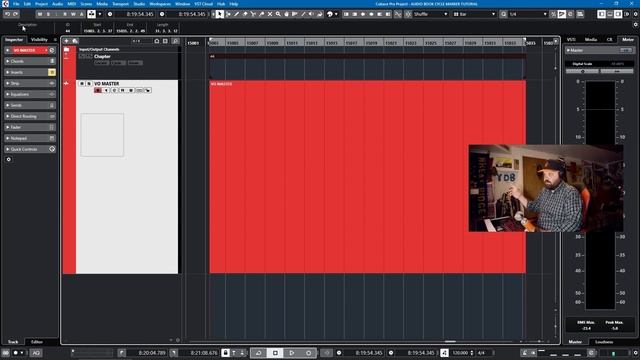Expand the Sends inspector section
Viewport: 640px width, 360px height.
30,105
